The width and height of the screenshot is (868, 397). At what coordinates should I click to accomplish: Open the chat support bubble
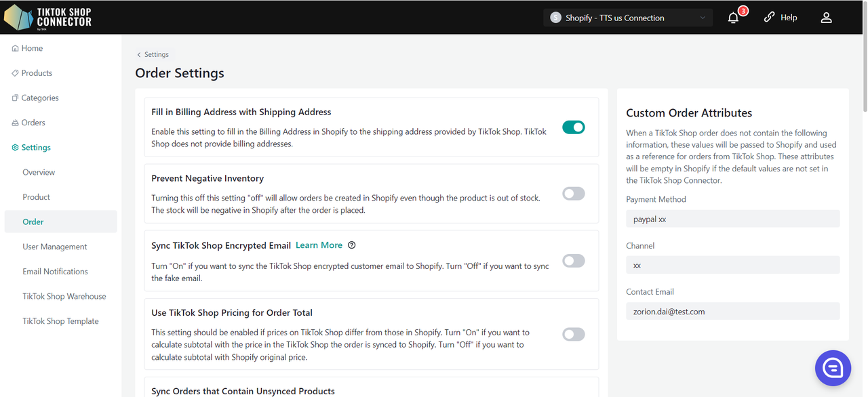click(x=832, y=368)
